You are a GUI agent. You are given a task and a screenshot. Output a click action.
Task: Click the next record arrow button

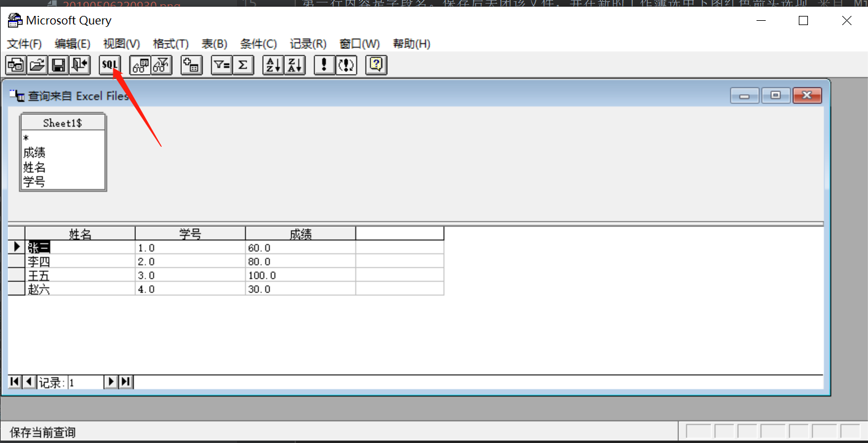pos(111,381)
